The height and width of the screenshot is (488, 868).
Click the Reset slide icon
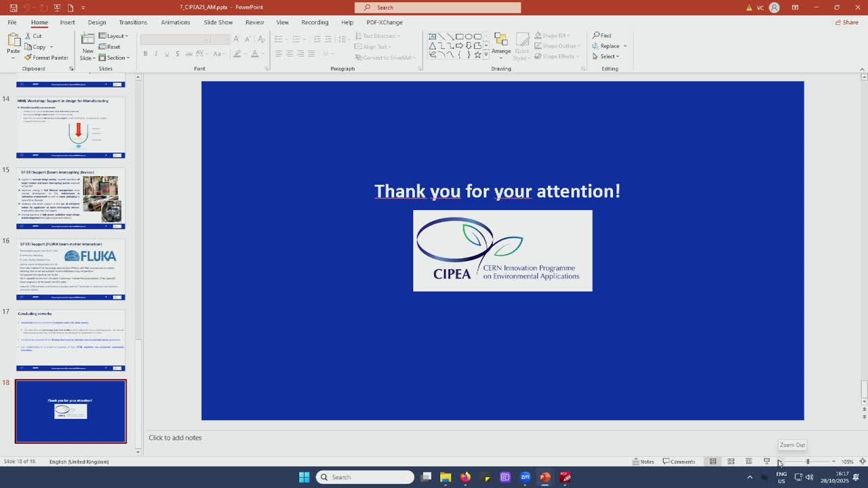(109, 47)
